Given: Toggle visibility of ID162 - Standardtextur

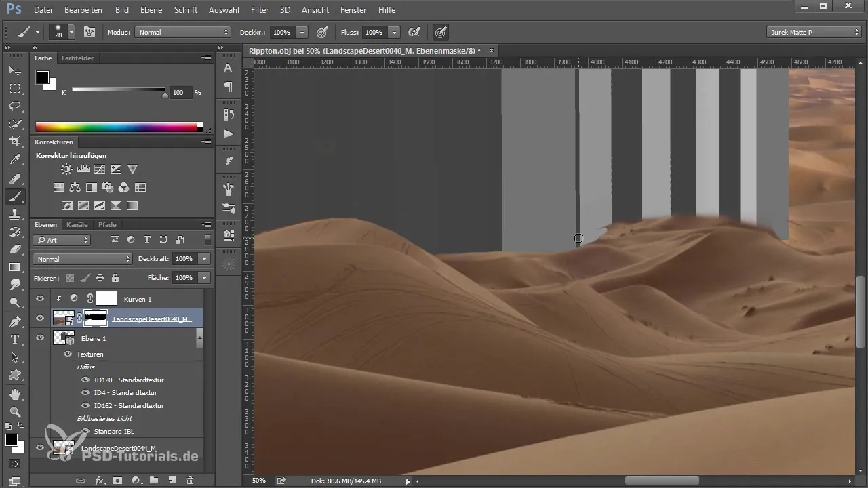Looking at the screenshot, I should 85,405.
